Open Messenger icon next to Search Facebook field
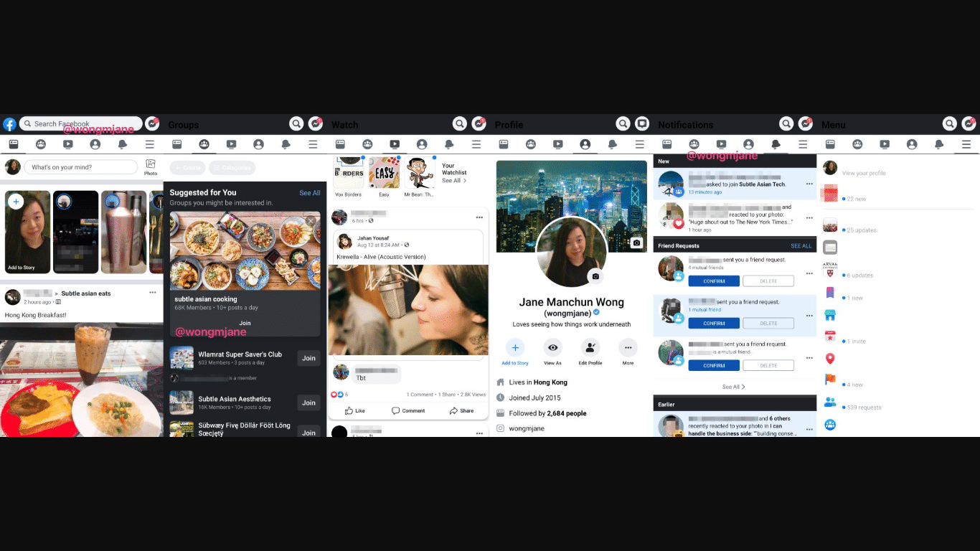This screenshot has height=551, width=980. click(152, 123)
